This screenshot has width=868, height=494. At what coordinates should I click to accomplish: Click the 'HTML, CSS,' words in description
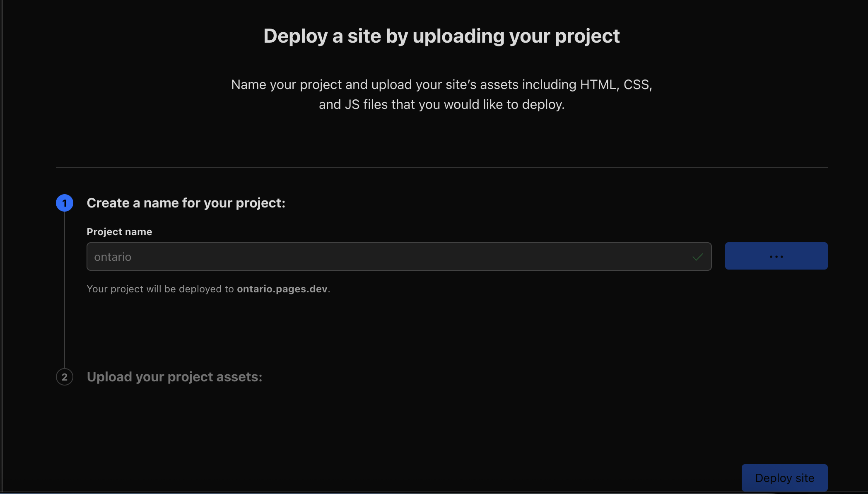coord(616,84)
